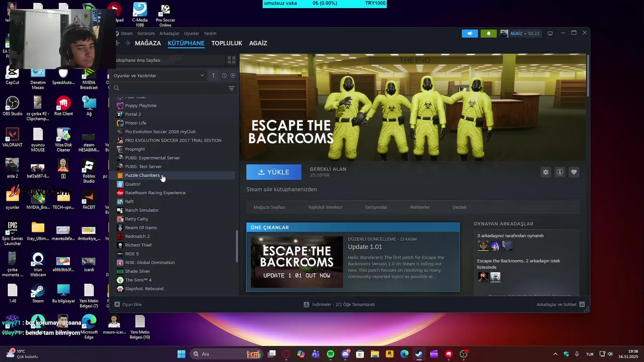Open Roblox Studio desktop shortcut

pos(89,172)
